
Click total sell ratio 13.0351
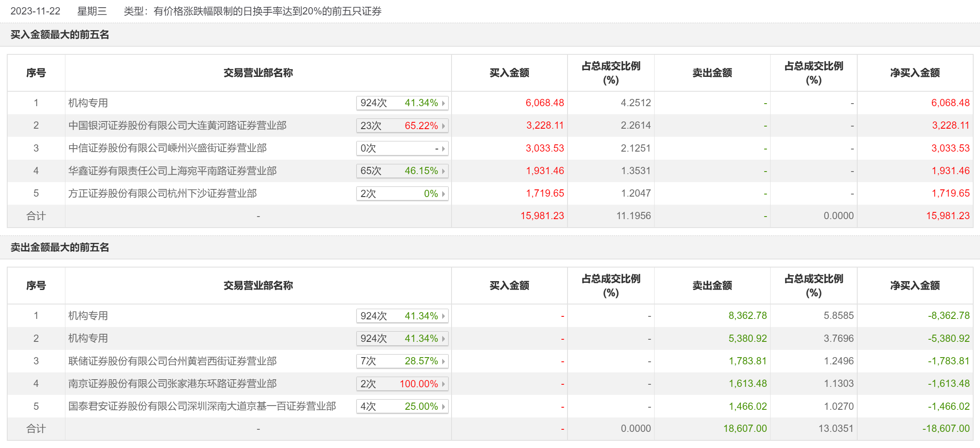coord(836,428)
